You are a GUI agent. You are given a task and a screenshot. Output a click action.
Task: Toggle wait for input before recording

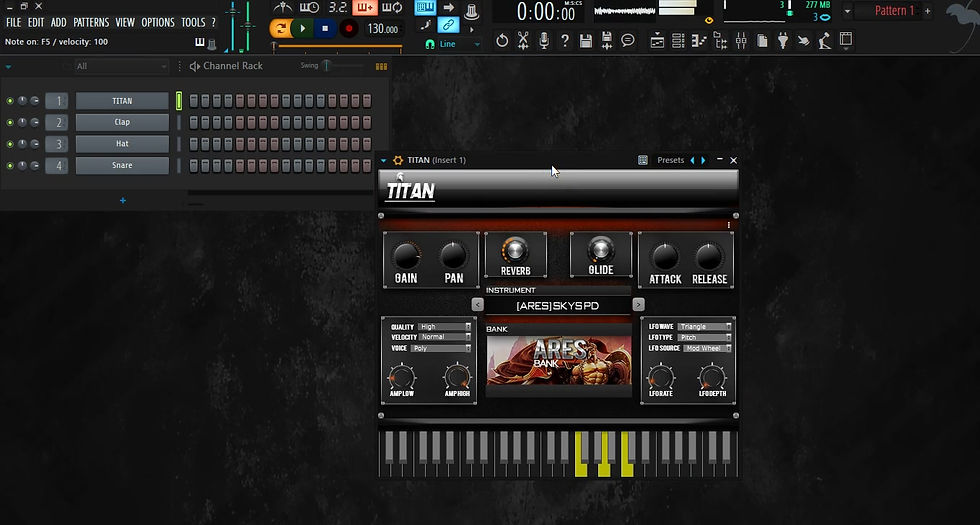click(309, 8)
